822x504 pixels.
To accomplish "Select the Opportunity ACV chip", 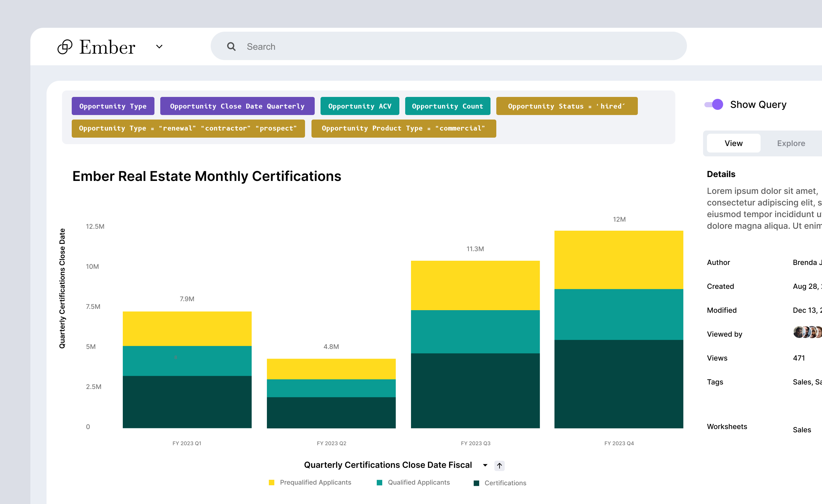I will [360, 106].
